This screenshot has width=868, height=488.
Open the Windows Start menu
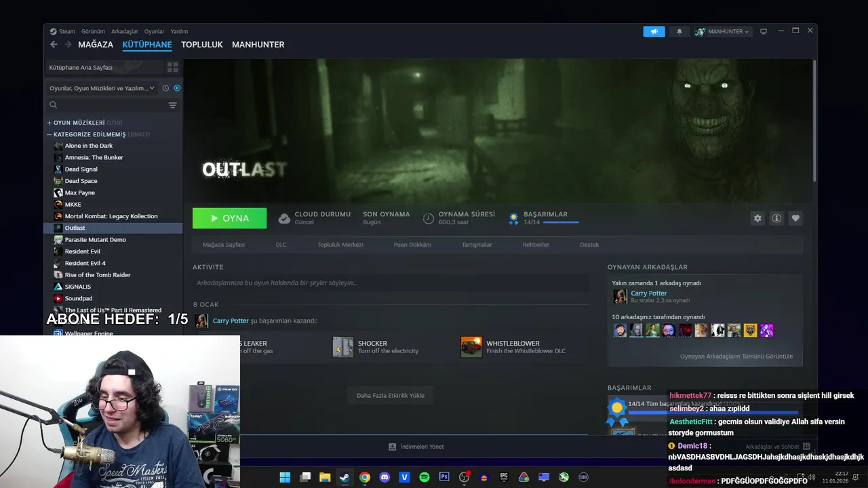[285, 477]
